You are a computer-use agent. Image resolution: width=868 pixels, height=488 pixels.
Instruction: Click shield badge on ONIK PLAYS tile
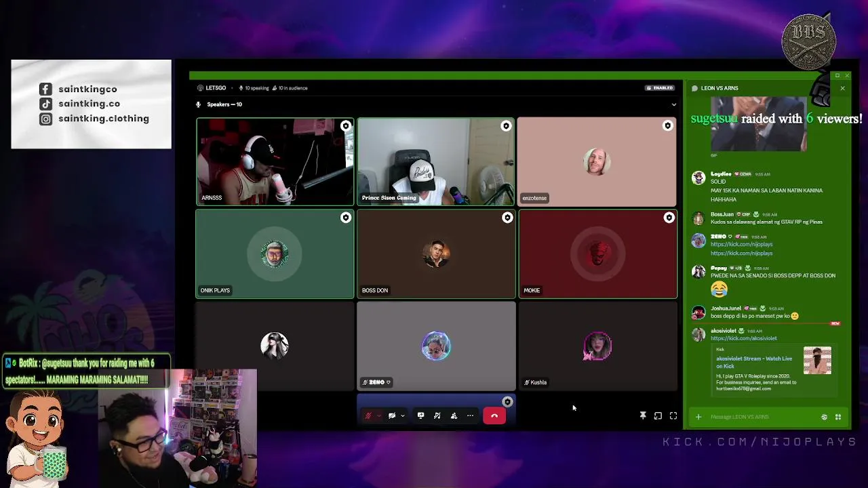point(346,218)
